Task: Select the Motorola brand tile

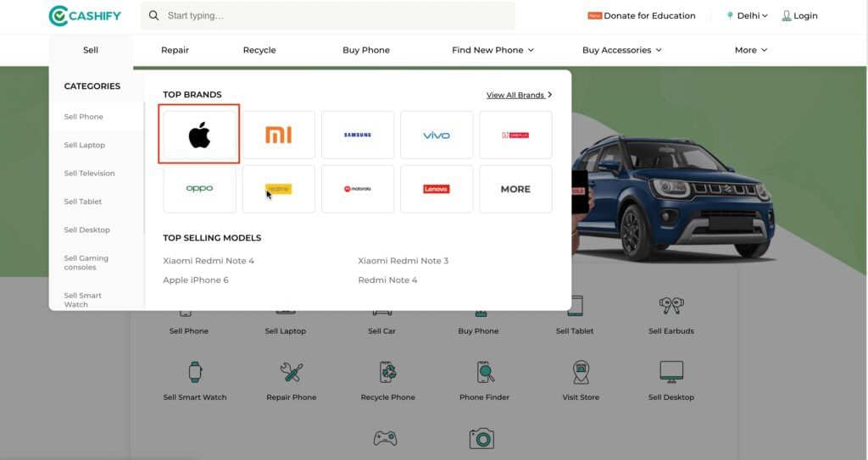Action: tap(358, 189)
